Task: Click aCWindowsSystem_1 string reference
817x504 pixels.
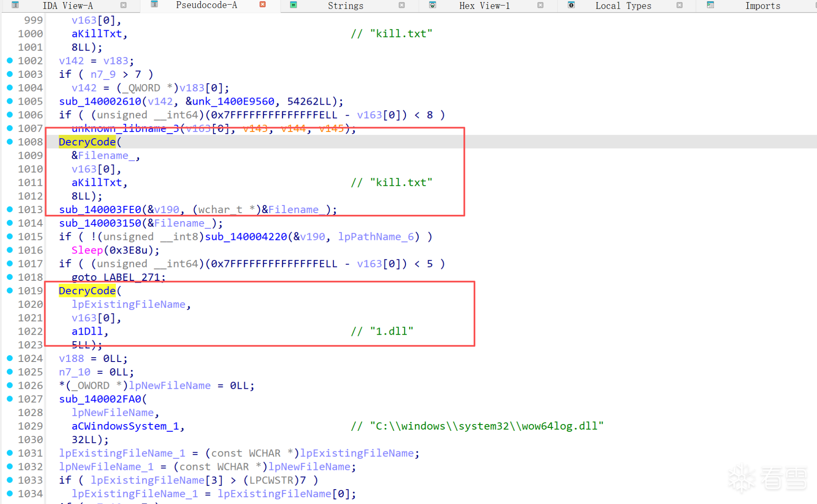Action: pyautogui.click(x=125, y=426)
